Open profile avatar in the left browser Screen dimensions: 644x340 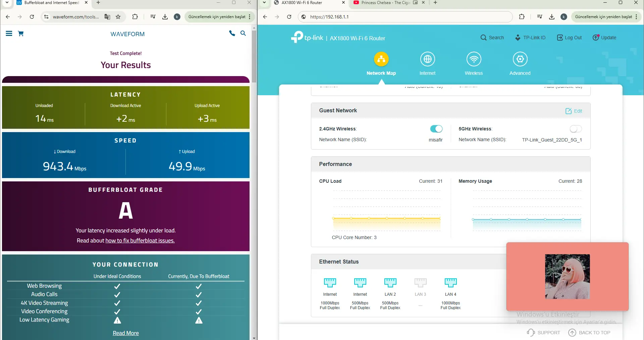177,17
